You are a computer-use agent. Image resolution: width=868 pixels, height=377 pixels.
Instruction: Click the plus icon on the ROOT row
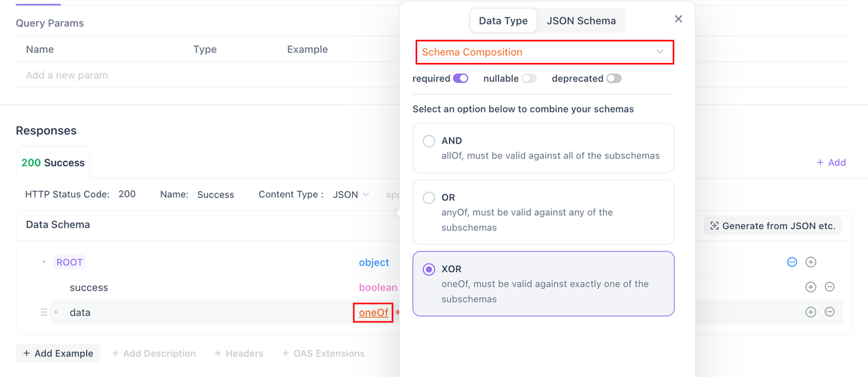810,262
